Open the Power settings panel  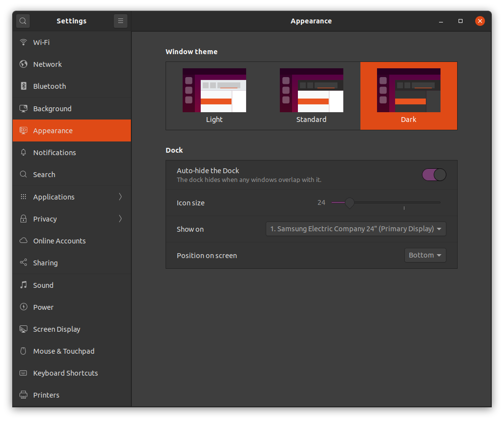click(x=72, y=307)
